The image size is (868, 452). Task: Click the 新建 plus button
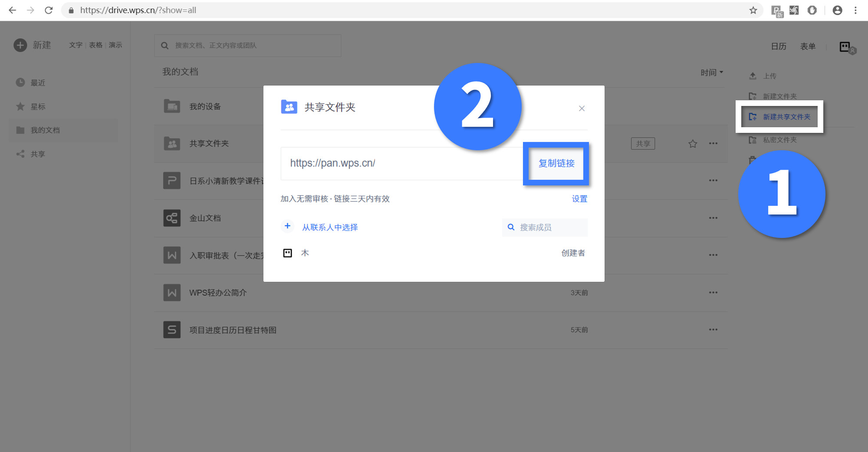[20, 45]
